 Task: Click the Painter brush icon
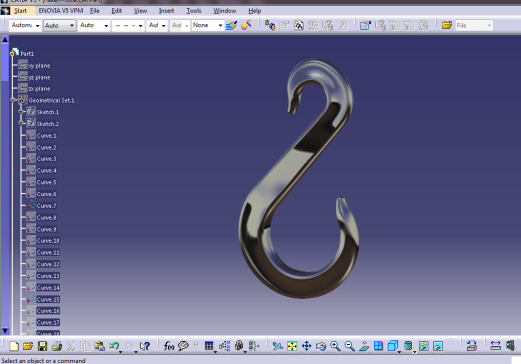click(x=231, y=25)
